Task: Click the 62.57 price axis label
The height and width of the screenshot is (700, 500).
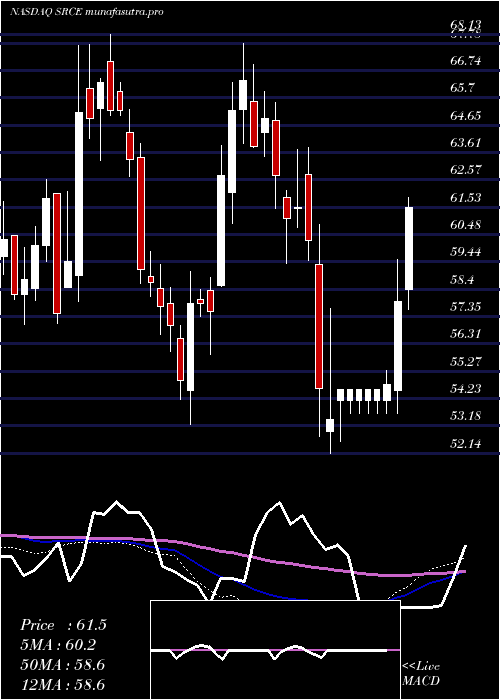Action: [x=466, y=170]
